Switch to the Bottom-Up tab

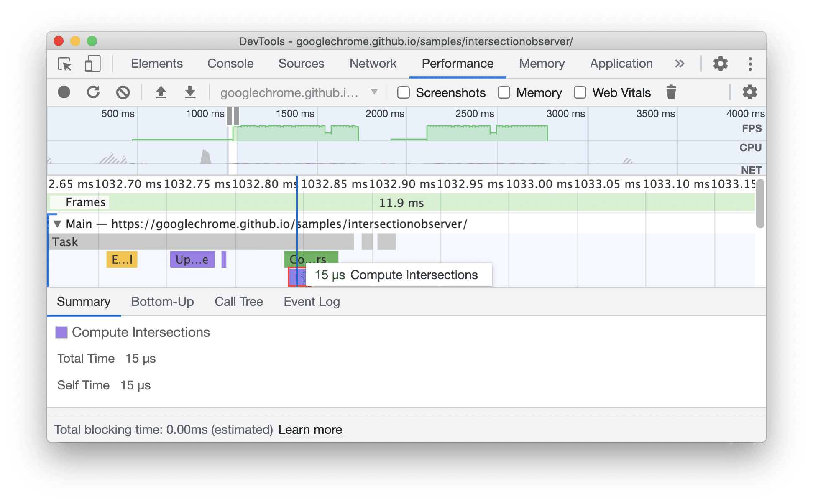(x=163, y=301)
